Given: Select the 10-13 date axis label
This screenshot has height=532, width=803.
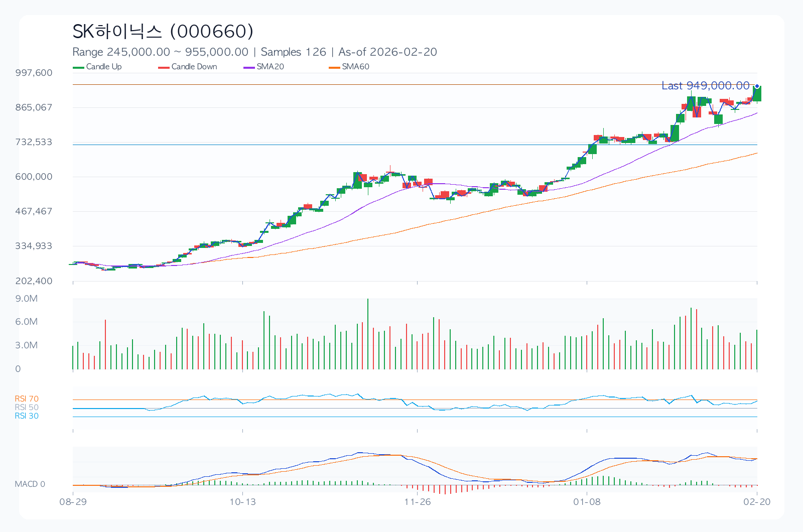Looking at the screenshot, I should [242, 502].
